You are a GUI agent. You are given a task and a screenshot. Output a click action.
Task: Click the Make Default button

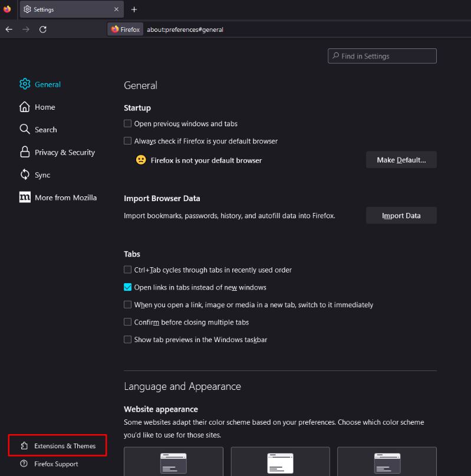[x=401, y=160]
